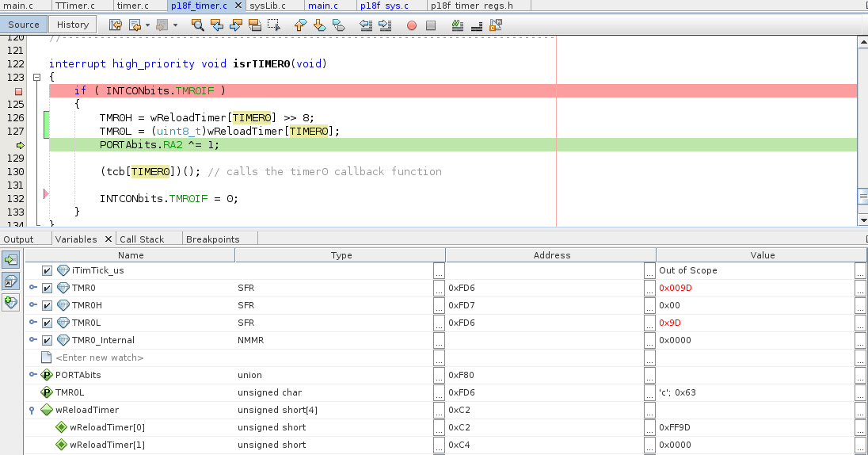This screenshot has height=455, width=868.
Task: Click the pink marker beside line 132
Action: pyautogui.click(x=46, y=194)
